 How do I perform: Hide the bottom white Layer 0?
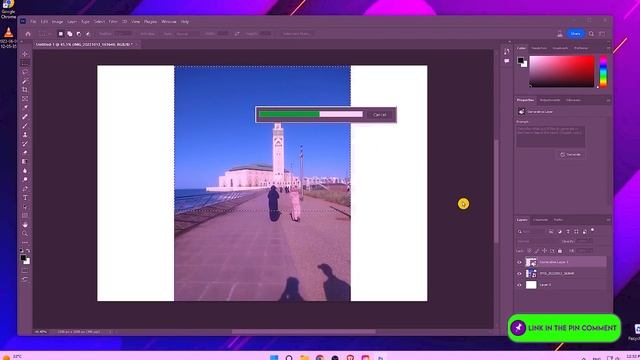click(x=519, y=285)
